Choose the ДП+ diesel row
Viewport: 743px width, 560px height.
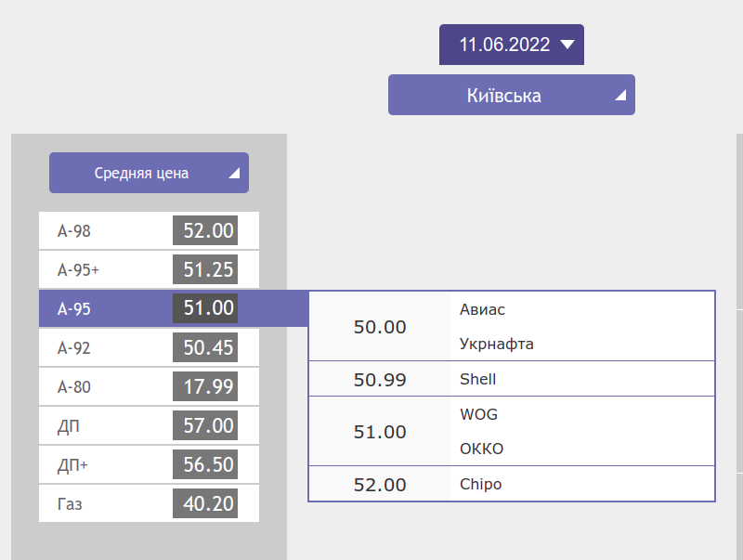point(149,464)
